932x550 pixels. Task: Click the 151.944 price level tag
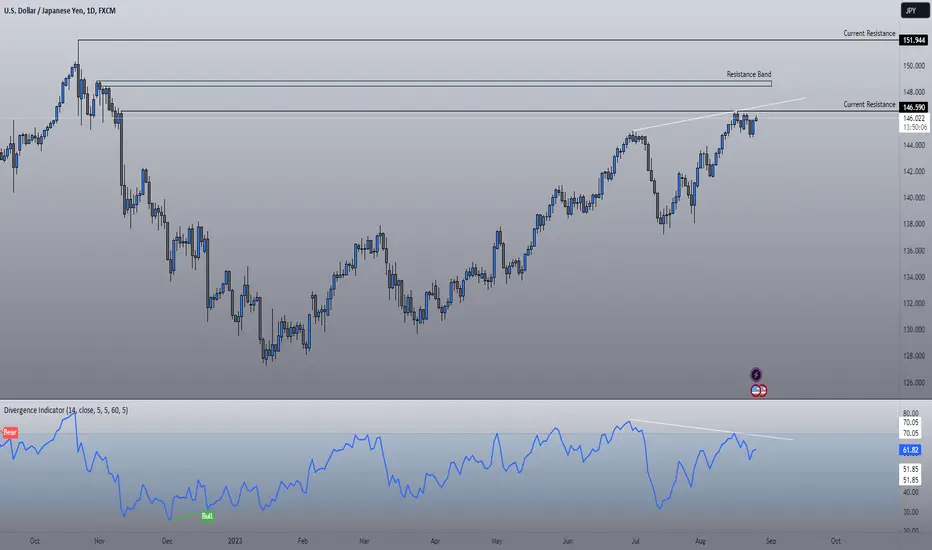point(914,40)
